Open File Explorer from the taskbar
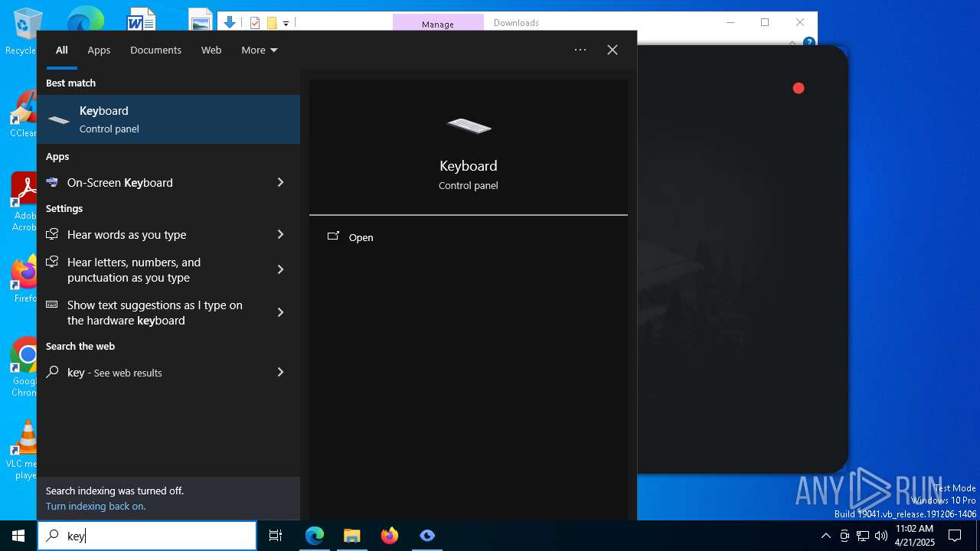This screenshot has height=551, width=980. pos(351,536)
